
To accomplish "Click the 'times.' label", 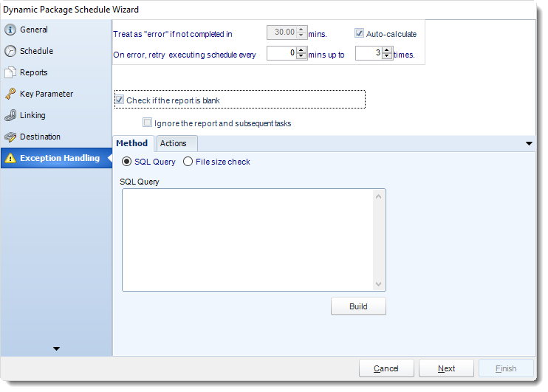I will pyautogui.click(x=405, y=55).
